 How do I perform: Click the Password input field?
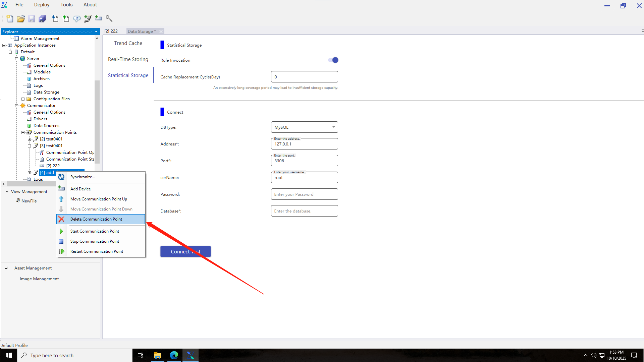[x=304, y=194]
